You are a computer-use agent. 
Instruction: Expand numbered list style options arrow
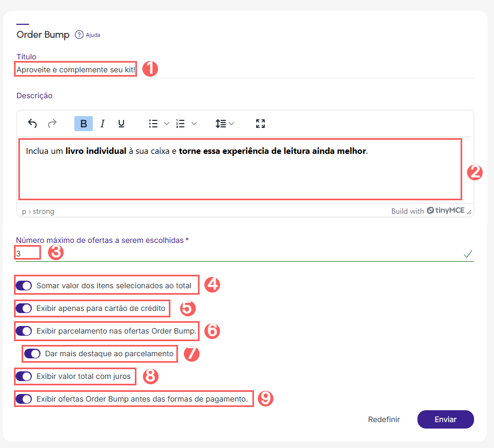(194, 124)
